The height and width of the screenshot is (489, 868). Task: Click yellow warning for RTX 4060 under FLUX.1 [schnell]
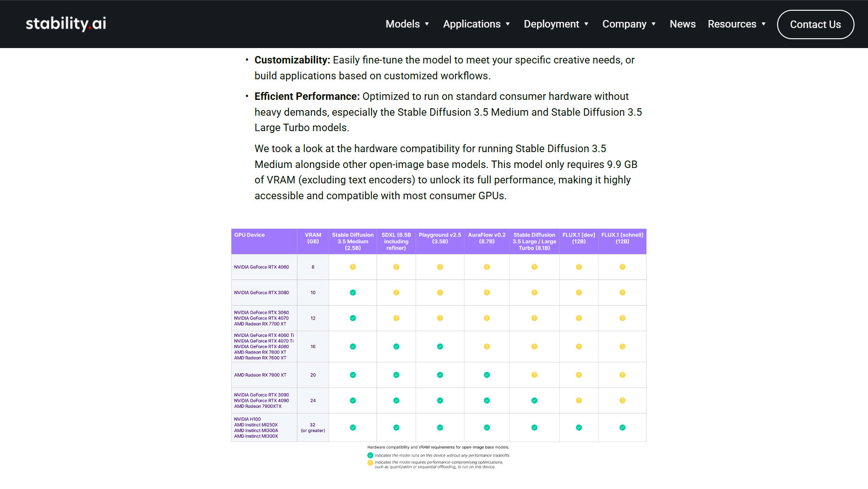click(622, 267)
